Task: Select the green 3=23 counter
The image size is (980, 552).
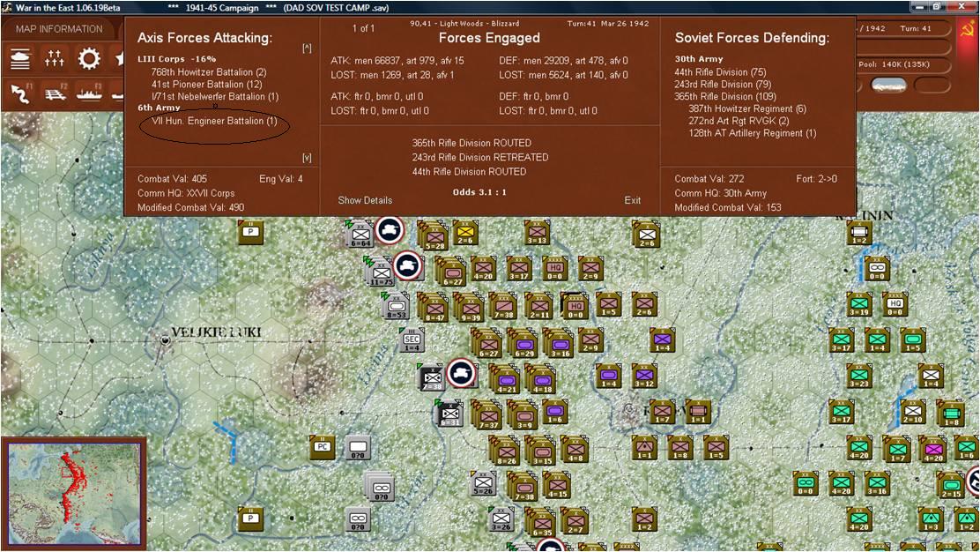Action: 858,376
